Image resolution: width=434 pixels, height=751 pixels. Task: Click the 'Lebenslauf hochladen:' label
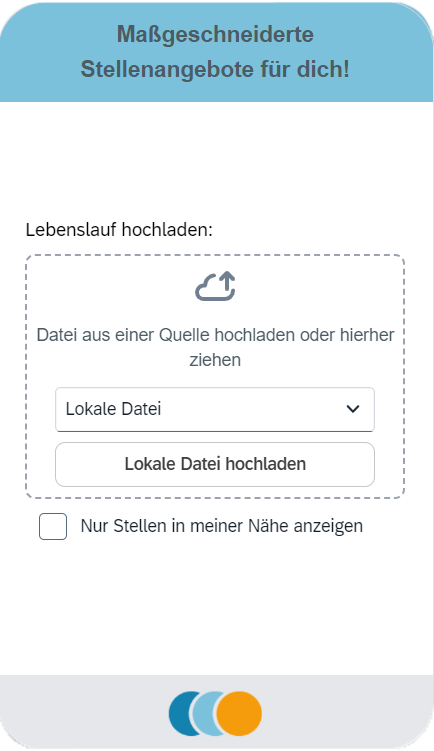click(119, 230)
